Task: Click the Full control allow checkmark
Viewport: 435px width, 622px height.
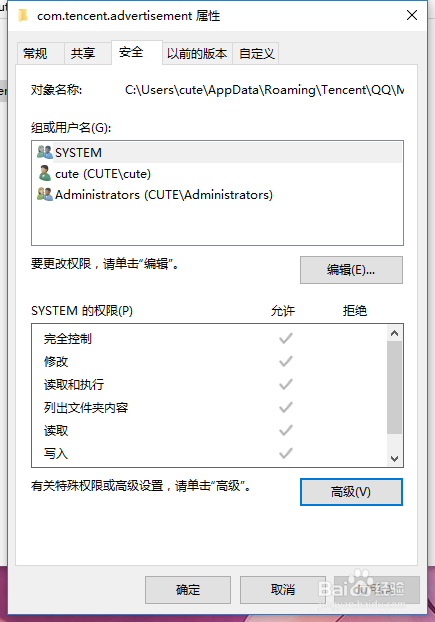Action: click(286, 338)
